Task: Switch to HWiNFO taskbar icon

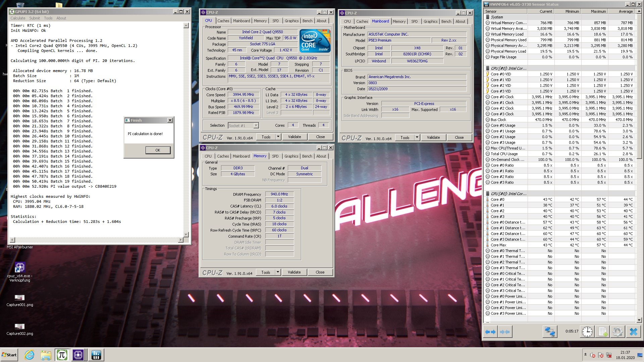Action: (x=96, y=355)
